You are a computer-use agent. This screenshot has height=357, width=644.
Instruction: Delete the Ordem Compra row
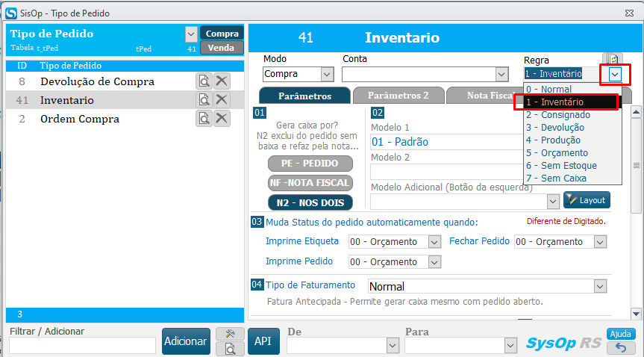click(x=222, y=118)
